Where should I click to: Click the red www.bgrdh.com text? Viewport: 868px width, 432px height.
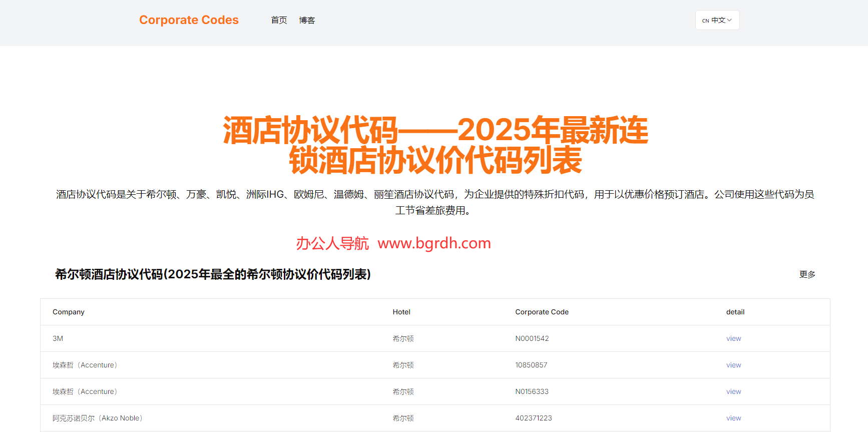coord(434,243)
